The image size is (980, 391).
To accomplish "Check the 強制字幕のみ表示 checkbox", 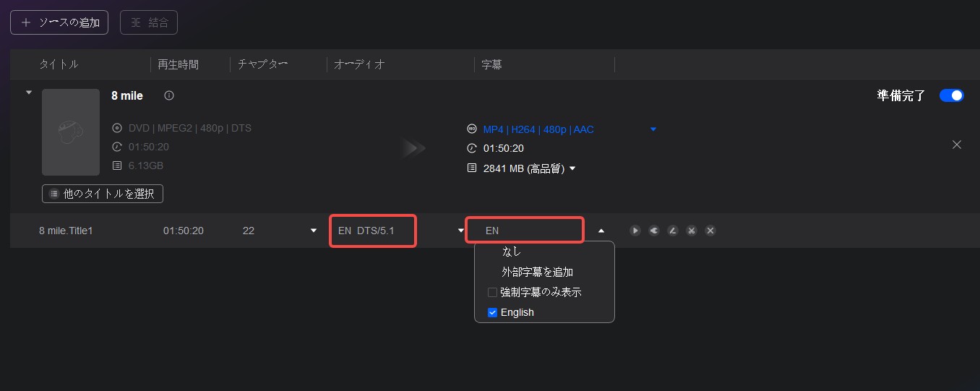I will point(492,293).
